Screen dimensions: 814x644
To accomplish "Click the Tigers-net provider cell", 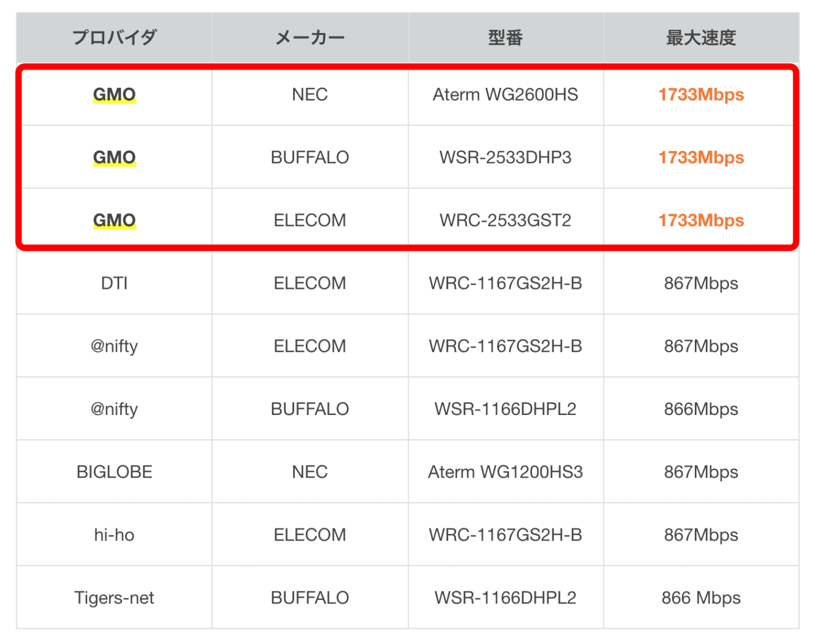I will pyautogui.click(x=114, y=598).
